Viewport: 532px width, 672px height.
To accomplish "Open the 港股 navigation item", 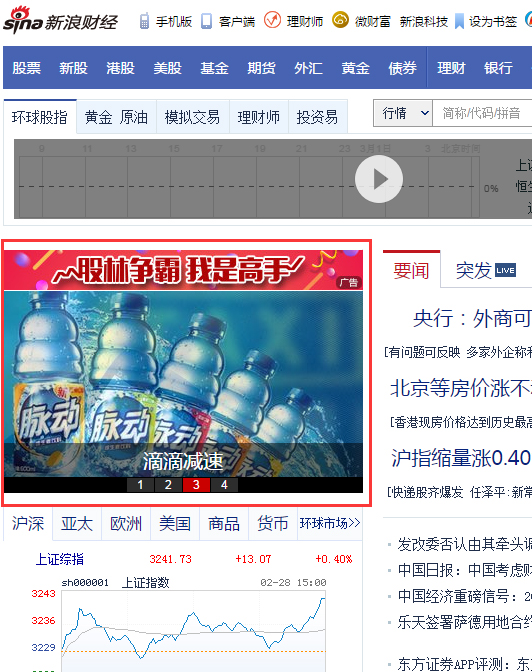I will (x=120, y=68).
